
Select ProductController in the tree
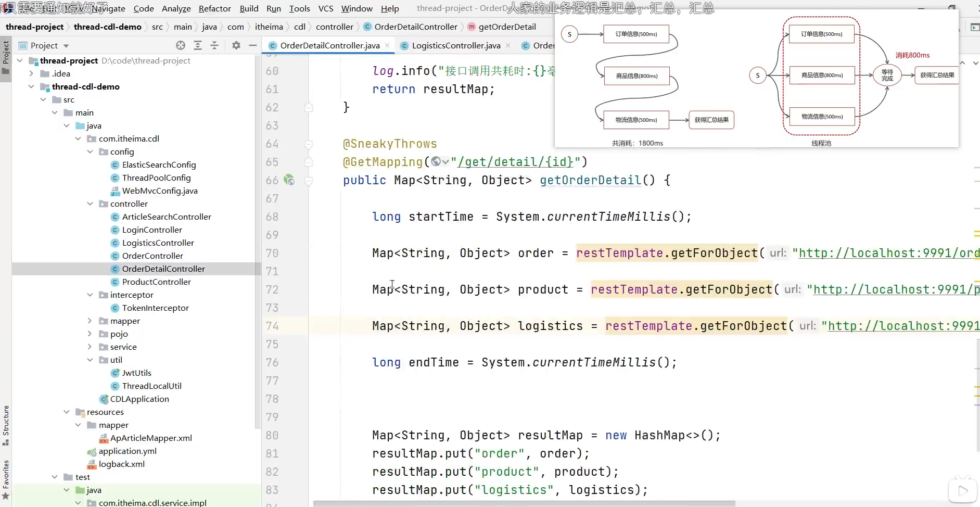coord(156,282)
